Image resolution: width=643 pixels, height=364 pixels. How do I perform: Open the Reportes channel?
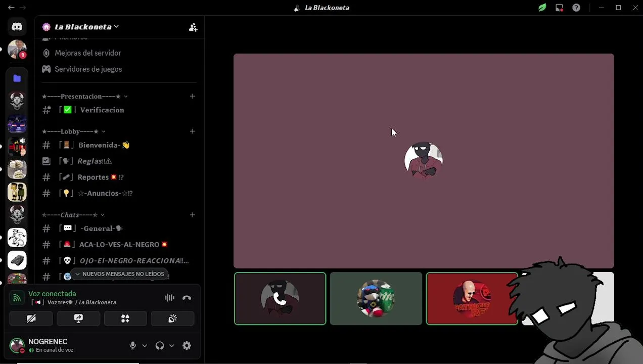[119, 177]
